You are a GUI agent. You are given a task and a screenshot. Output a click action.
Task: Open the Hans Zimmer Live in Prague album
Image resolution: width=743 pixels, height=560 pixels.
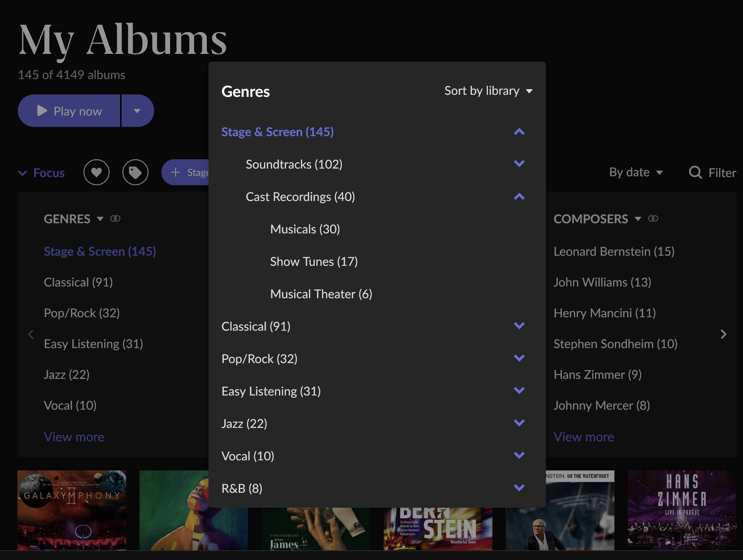682,510
